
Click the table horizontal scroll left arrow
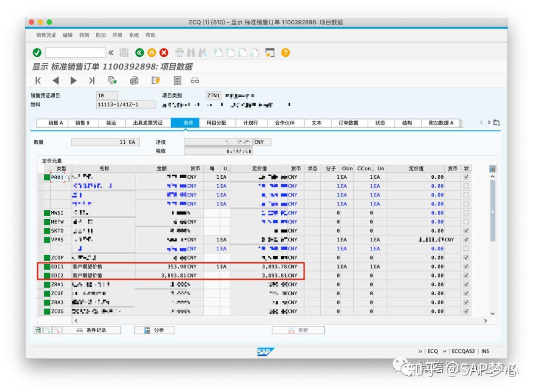pyautogui.click(x=76, y=320)
